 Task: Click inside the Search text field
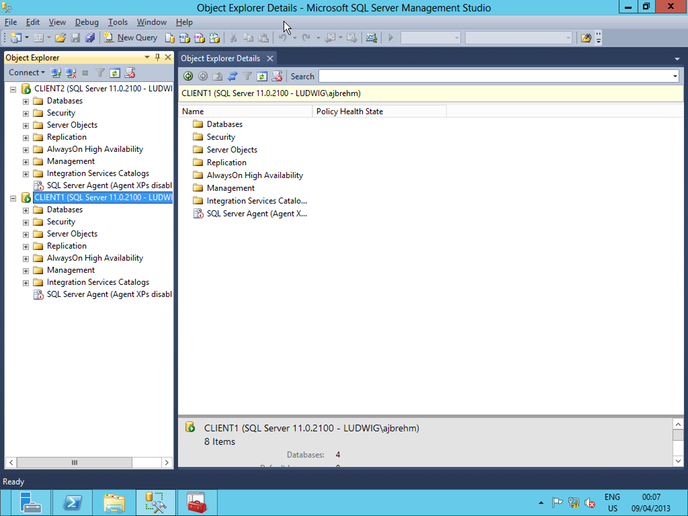point(495,76)
